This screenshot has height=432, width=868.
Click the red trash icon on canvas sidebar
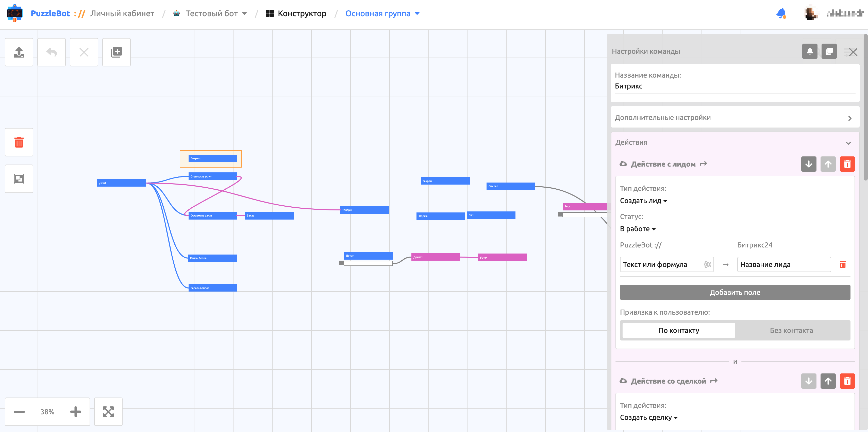19,142
